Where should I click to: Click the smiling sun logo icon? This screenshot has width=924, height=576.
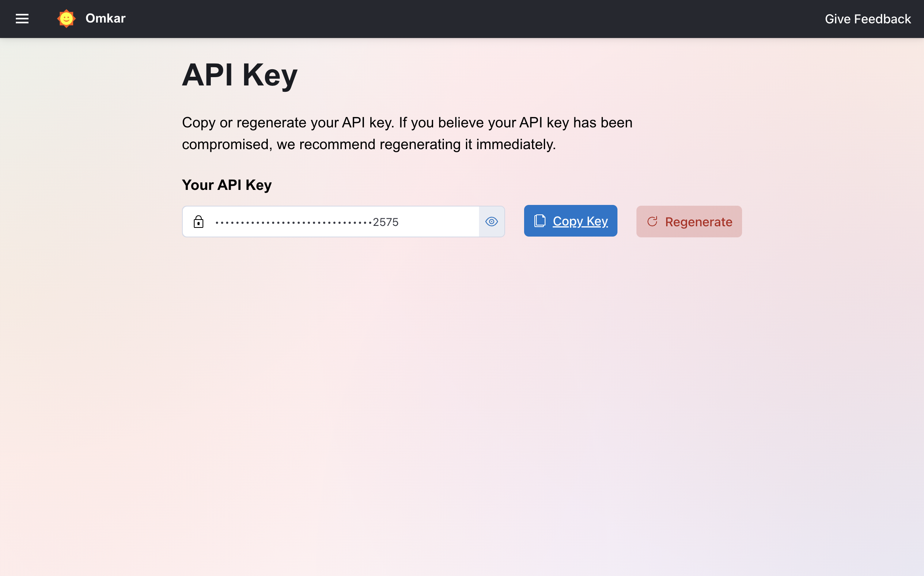[x=66, y=19]
